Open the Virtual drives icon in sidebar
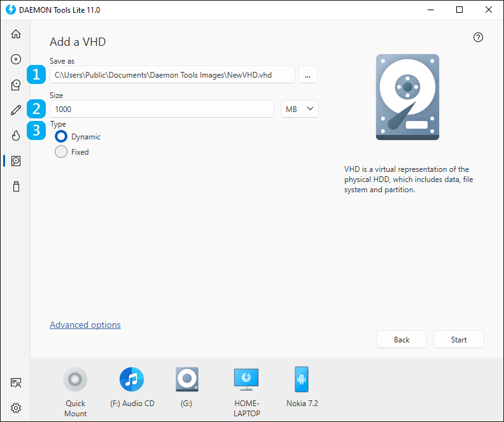The image size is (504, 422). [x=16, y=85]
